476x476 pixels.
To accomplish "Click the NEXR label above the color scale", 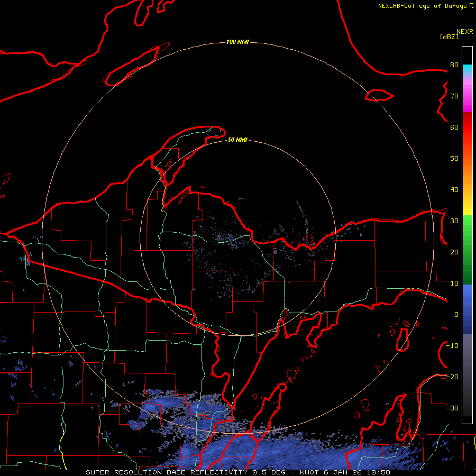I will tap(465, 32).
